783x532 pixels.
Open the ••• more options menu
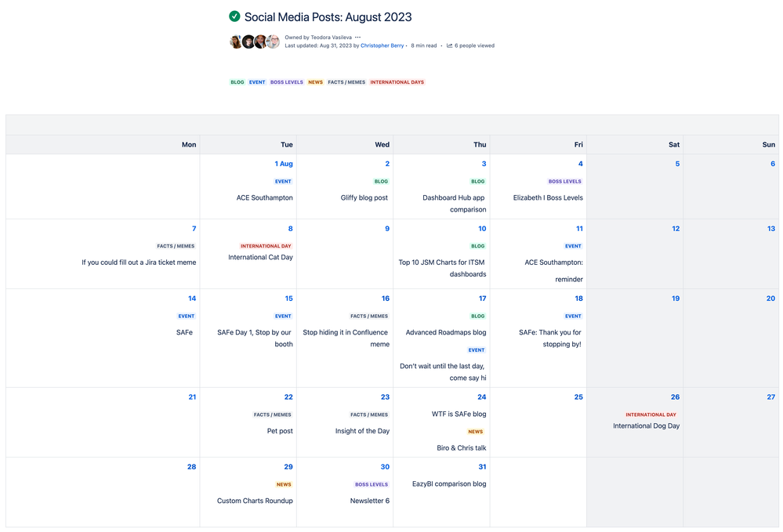pos(357,37)
